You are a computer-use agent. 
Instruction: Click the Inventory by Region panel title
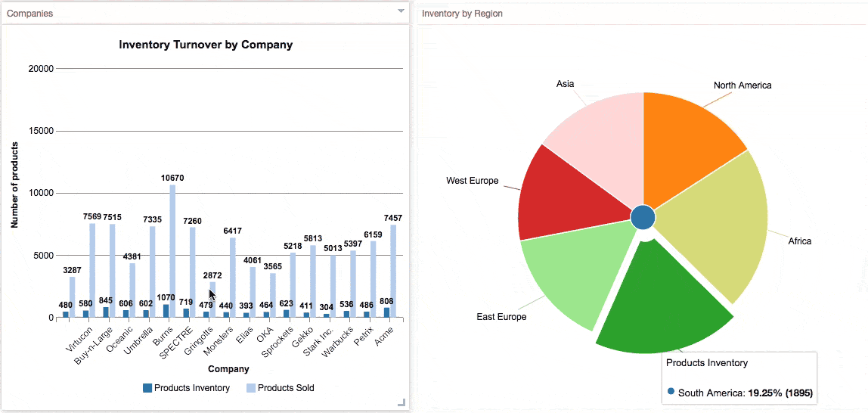click(462, 14)
